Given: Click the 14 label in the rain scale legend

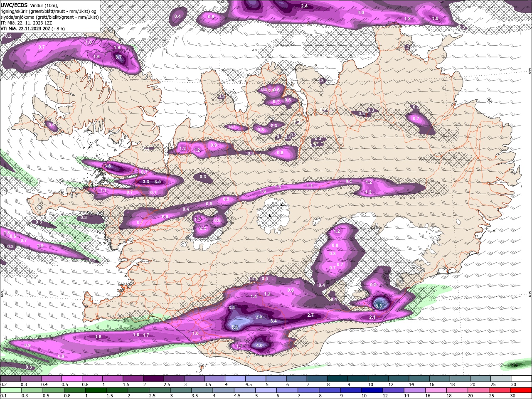Looking at the screenshot, I should [406, 396].
